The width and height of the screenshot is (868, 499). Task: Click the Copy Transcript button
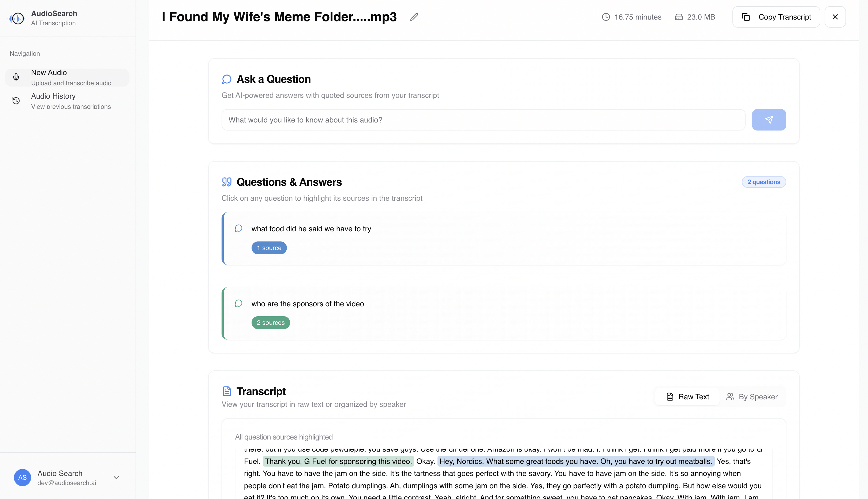point(776,17)
